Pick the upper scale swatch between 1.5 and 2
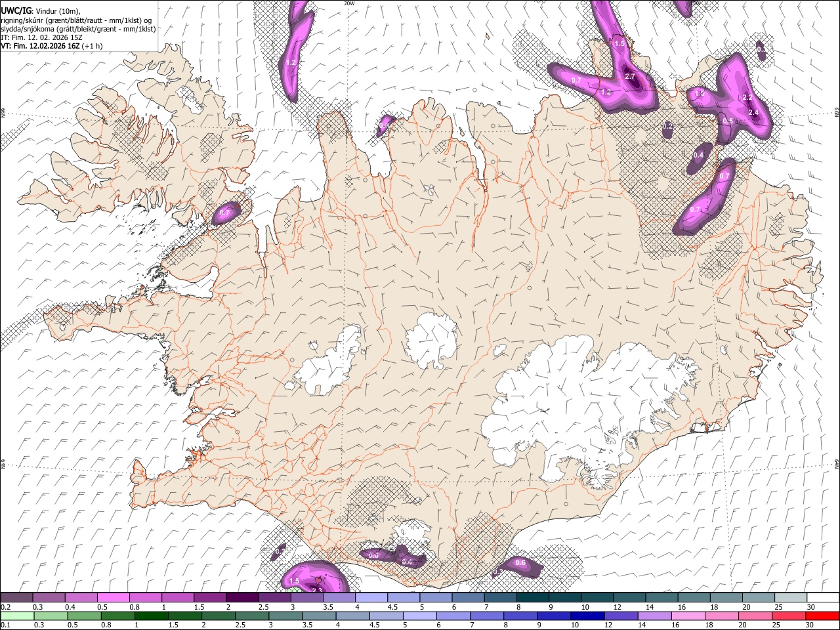The height and width of the screenshot is (630, 840). [x=209, y=598]
